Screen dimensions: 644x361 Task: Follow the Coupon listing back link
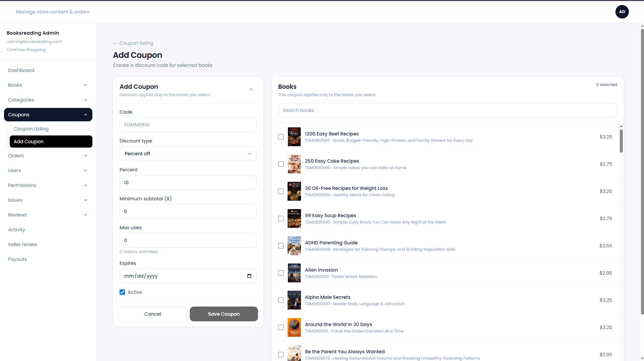133,43
